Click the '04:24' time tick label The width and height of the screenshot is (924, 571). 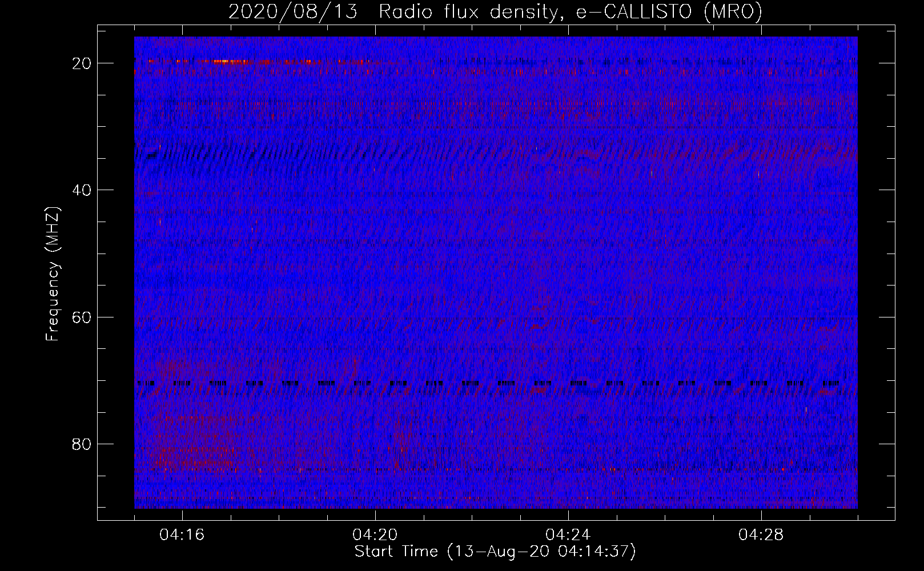pos(568,535)
